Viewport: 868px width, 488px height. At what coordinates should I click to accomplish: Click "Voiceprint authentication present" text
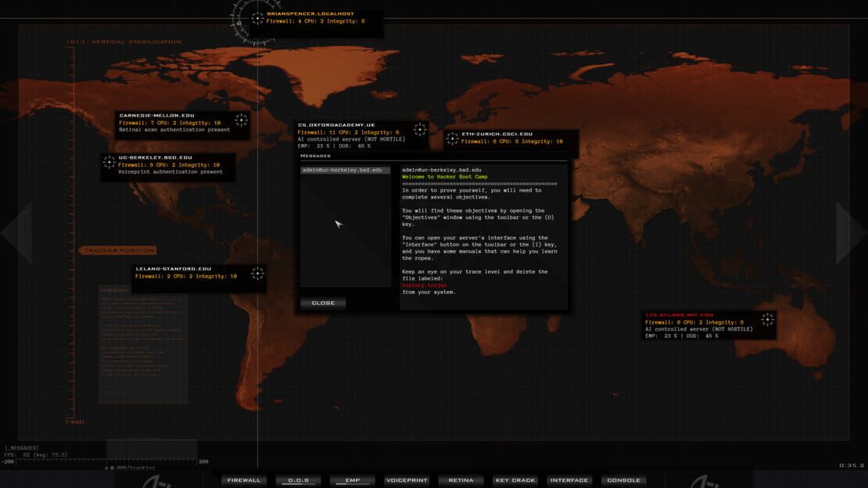click(170, 172)
